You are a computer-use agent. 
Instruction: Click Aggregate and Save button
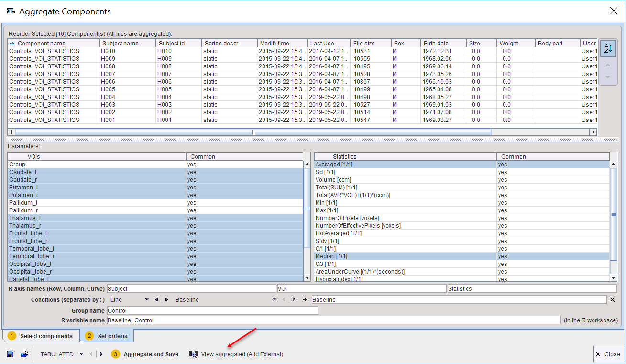point(145,354)
